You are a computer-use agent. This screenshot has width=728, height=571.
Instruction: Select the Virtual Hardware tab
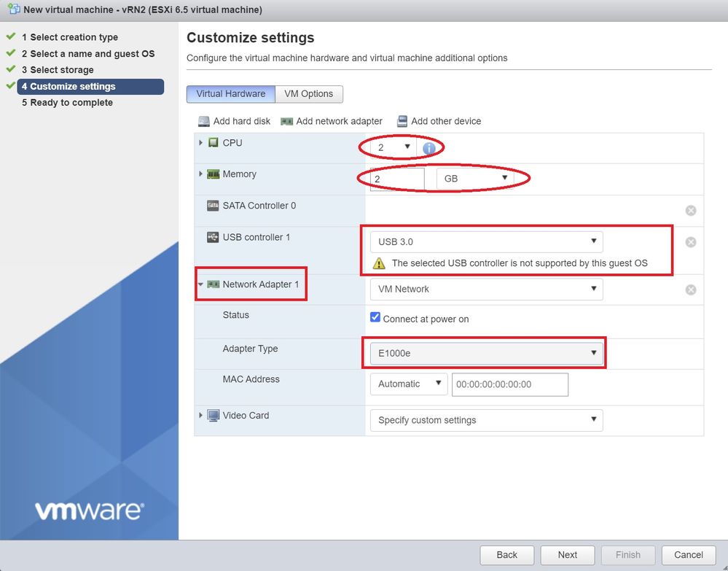[230, 94]
